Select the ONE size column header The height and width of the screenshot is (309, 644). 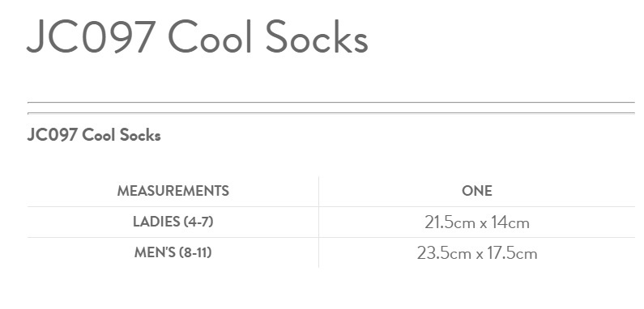477,191
